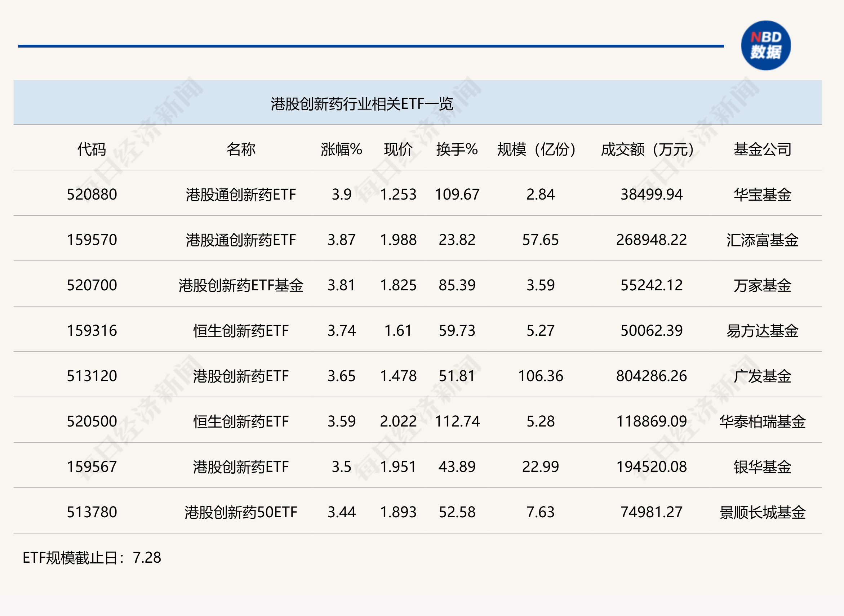The image size is (844, 616).
Task: Click the price 2.022
Action: [398, 421]
